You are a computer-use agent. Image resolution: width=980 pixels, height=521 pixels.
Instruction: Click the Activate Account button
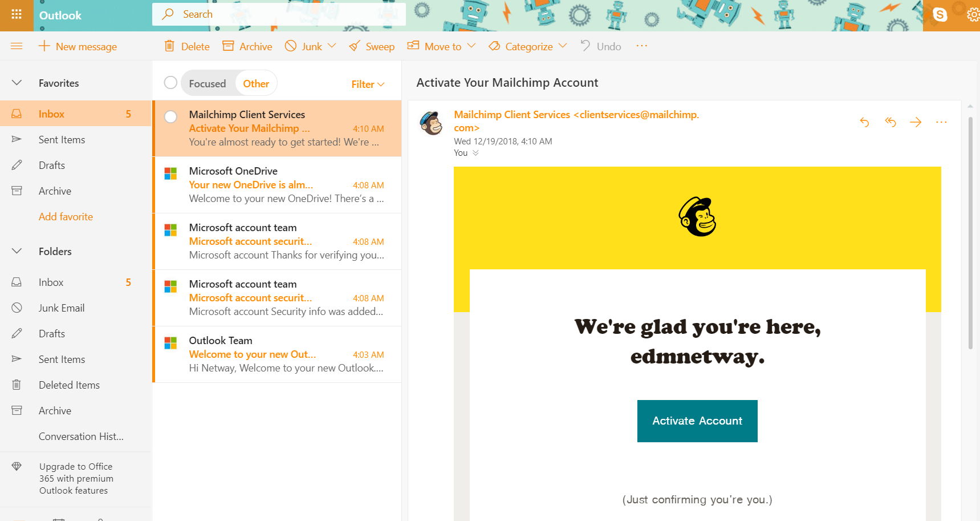(697, 421)
